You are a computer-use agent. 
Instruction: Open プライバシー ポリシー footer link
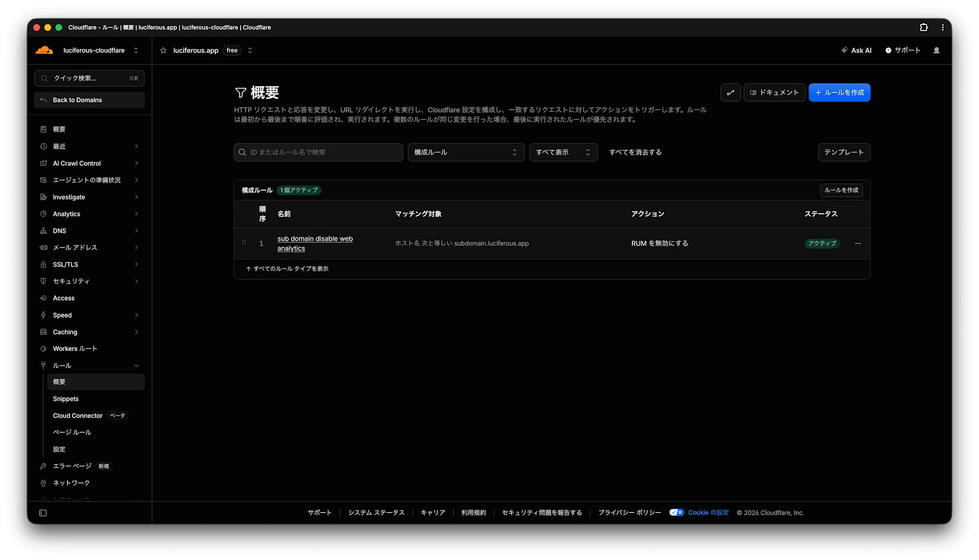click(629, 513)
